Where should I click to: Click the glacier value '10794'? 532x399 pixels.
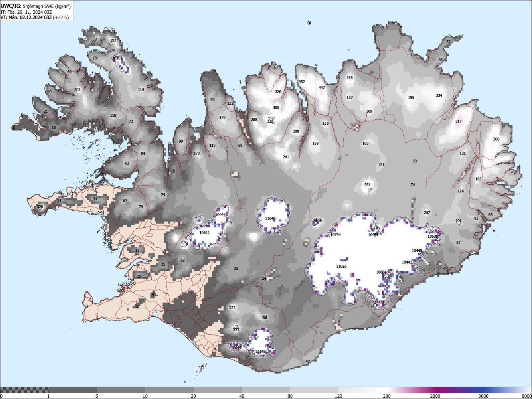335,235
